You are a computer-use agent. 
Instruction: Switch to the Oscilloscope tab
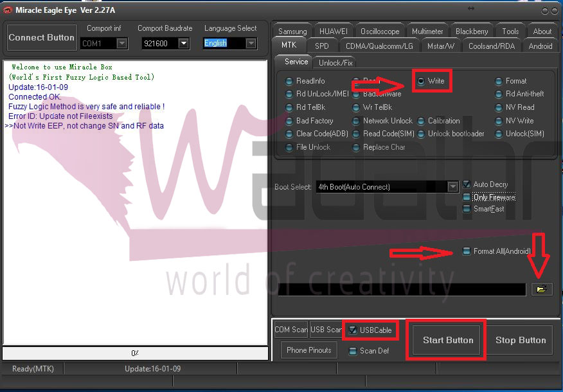click(x=380, y=31)
